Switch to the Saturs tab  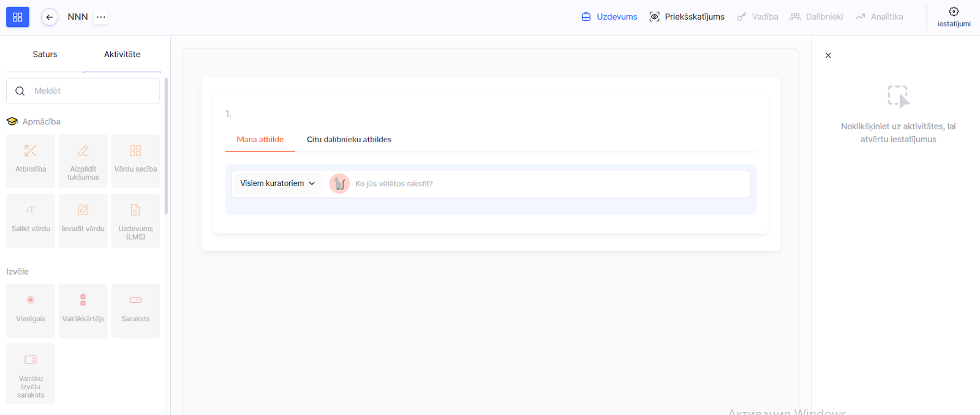(x=45, y=55)
